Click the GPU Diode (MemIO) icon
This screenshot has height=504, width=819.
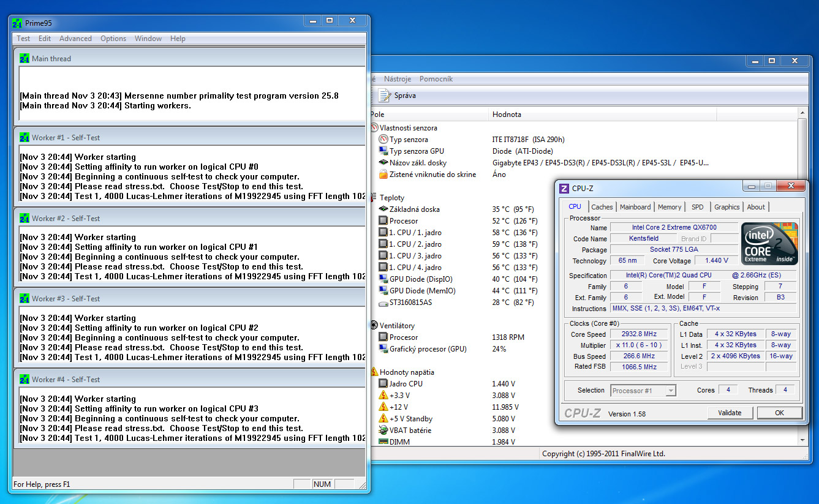pos(383,291)
